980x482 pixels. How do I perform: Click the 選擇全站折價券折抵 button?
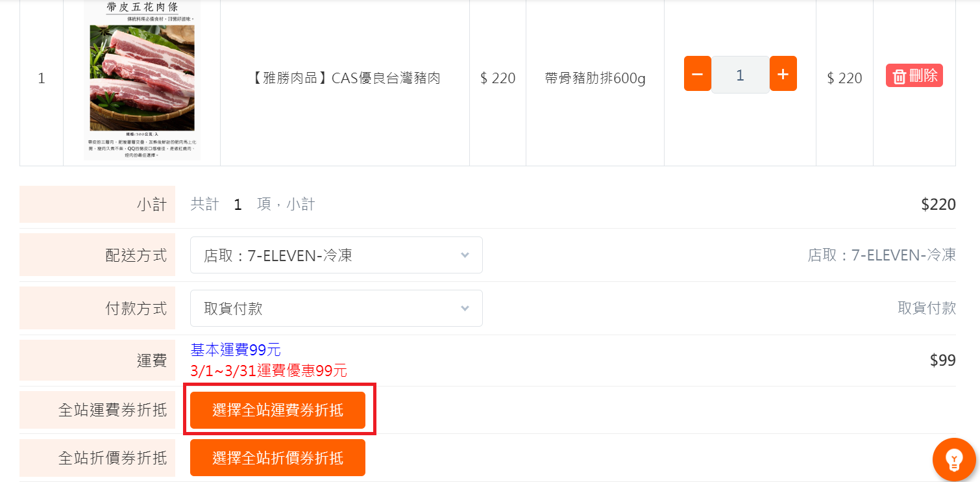278,457
